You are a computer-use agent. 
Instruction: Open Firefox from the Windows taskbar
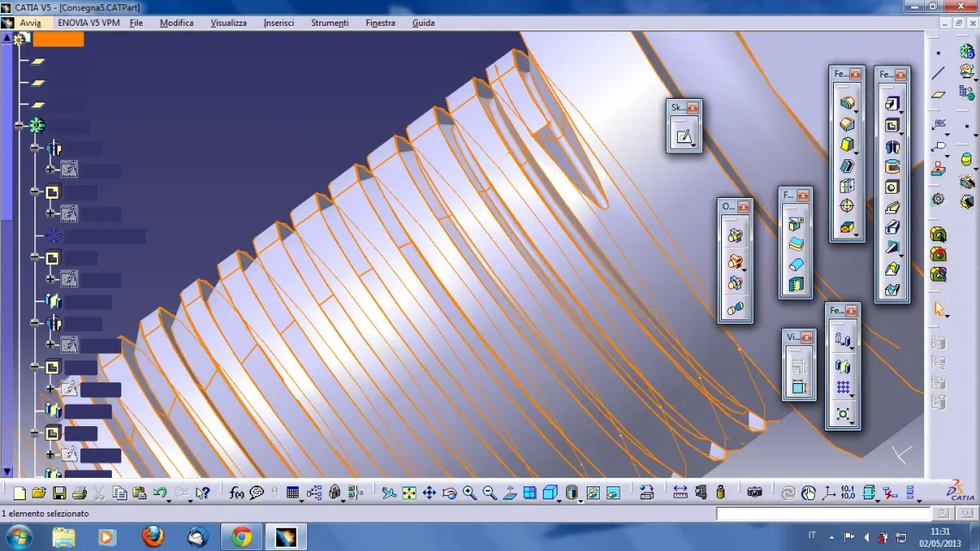point(152,536)
